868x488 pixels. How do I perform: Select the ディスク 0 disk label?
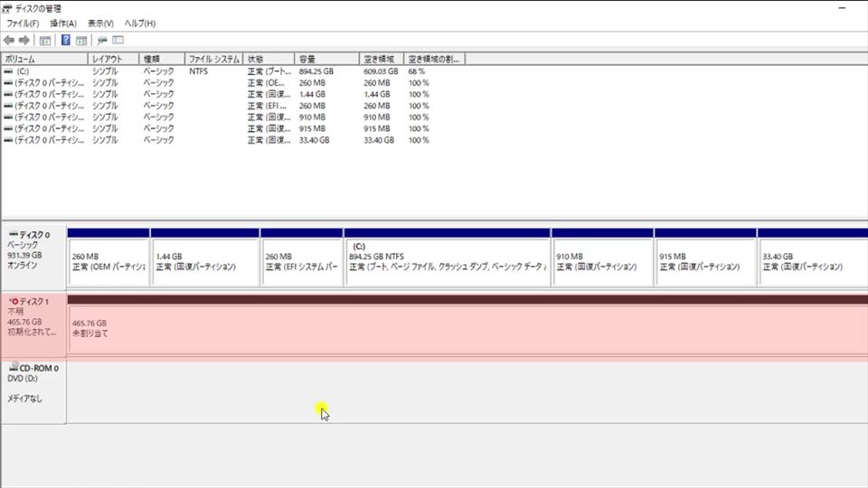[x=33, y=256]
